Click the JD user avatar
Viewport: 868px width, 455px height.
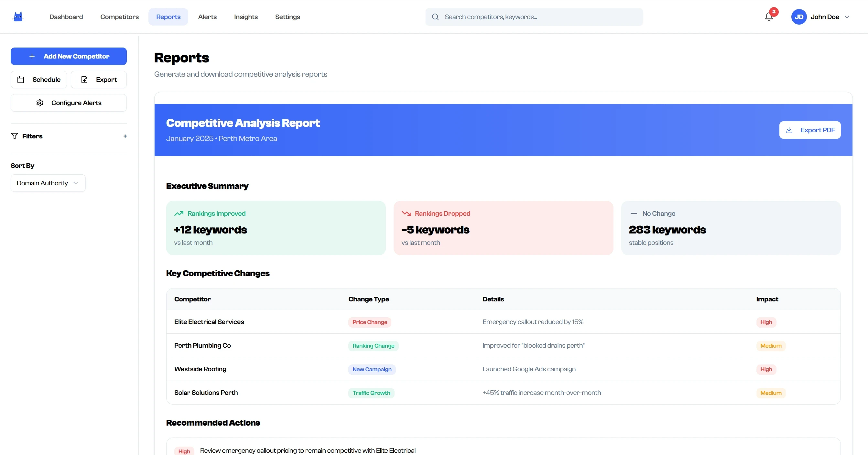(x=798, y=17)
